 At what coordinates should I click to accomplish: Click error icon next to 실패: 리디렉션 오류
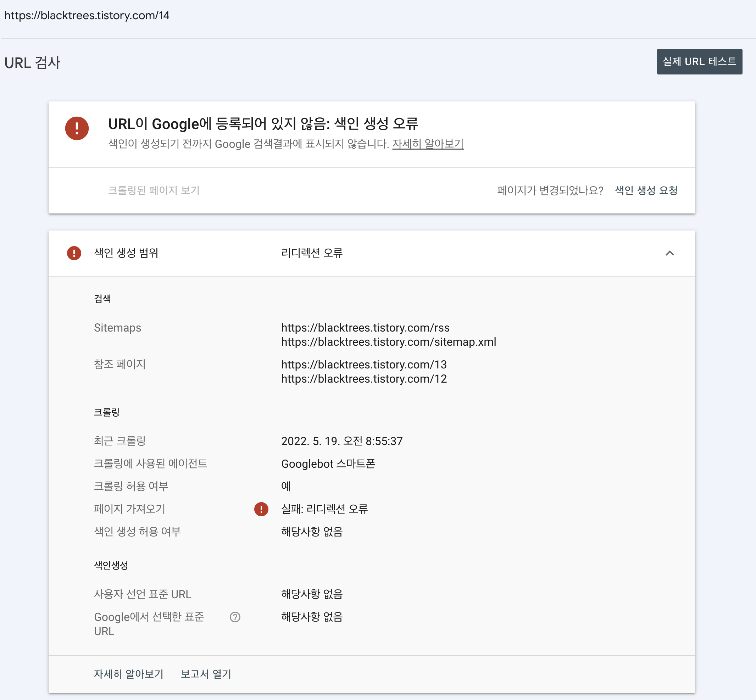pos(261,509)
